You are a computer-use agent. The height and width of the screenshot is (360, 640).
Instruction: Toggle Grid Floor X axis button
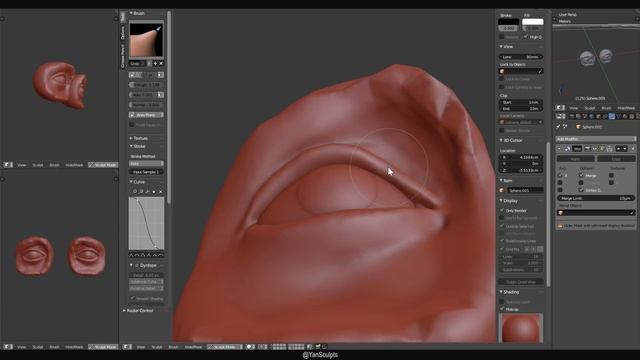coord(527,249)
